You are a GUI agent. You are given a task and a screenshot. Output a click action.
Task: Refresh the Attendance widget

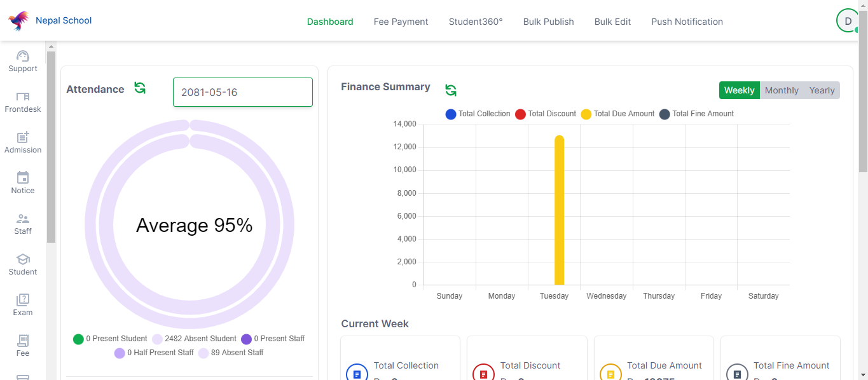pyautogui.click(x=140, y=88)
